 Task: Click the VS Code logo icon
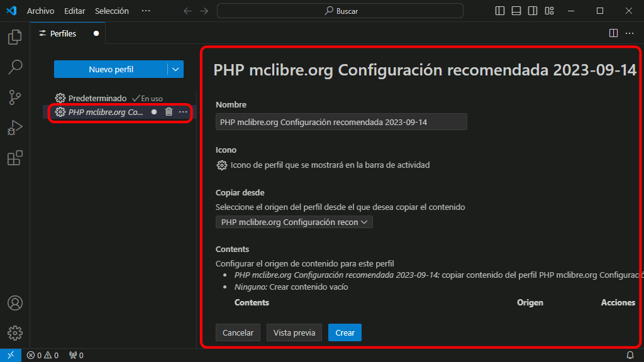click(11, 11)
